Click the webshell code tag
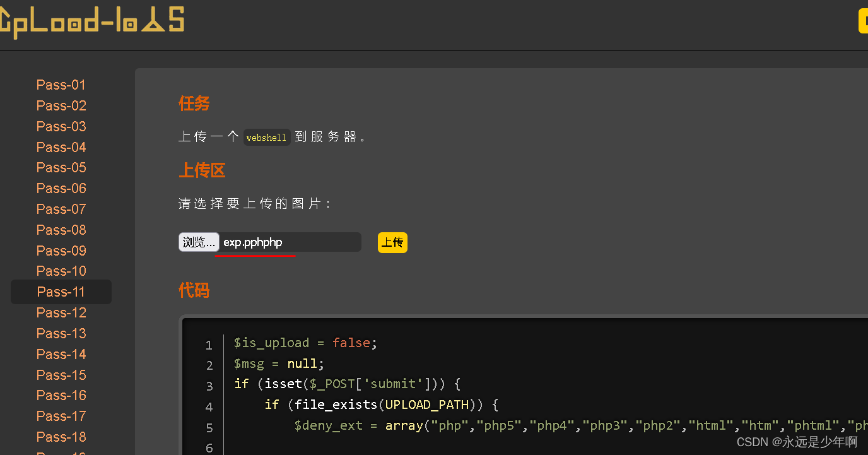This screenshot has width=868, height=455. [x=267, y=137]
